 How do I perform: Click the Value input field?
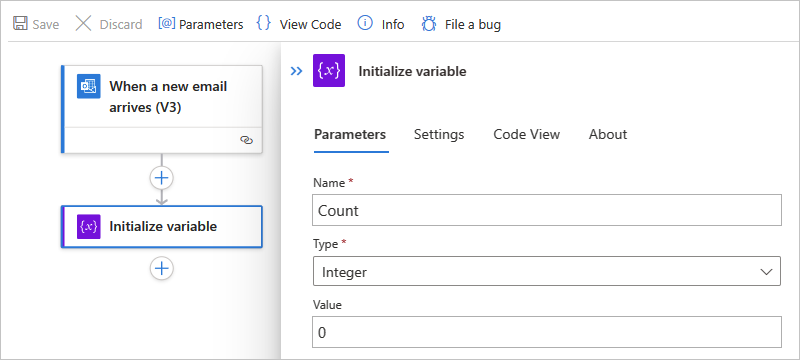pos(546,332)
